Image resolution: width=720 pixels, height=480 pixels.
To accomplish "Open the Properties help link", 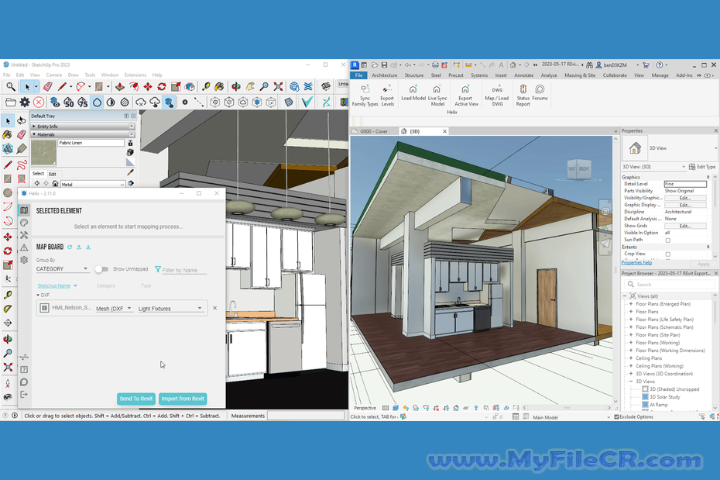I will 636,263.
